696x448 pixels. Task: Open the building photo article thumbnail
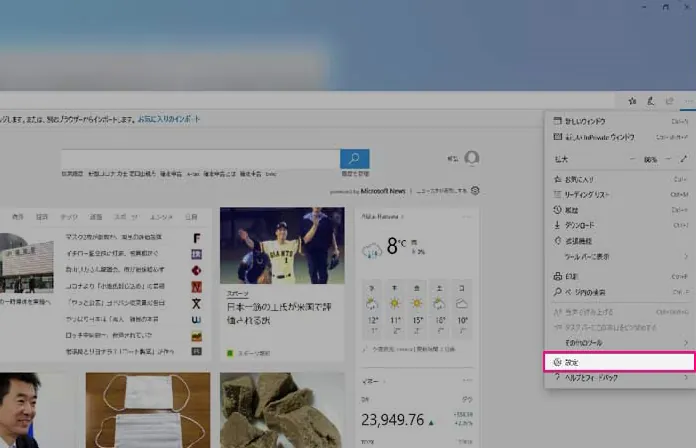27,263
